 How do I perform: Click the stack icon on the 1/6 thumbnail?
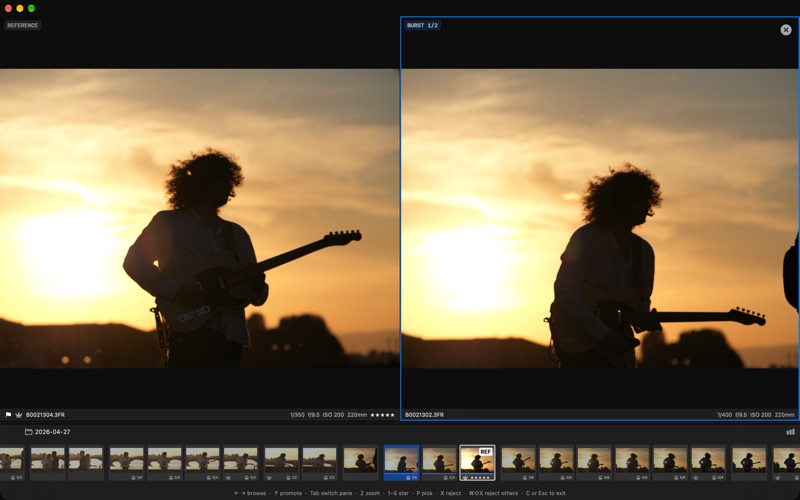pyautogui.click(x=524, y=478)
